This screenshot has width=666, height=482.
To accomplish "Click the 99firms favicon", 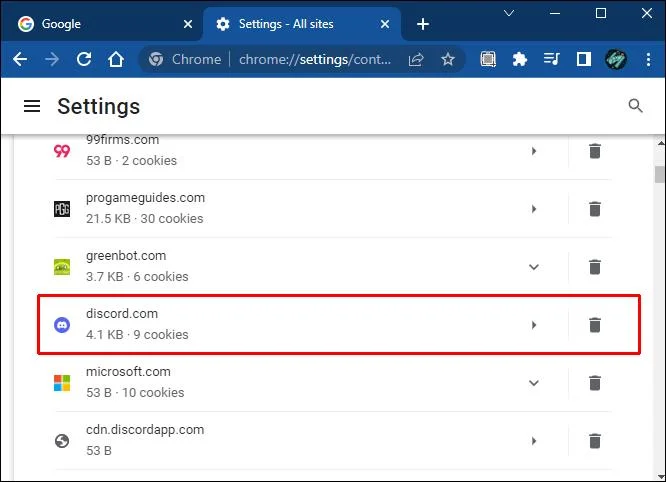I will (x=62, y=151).
